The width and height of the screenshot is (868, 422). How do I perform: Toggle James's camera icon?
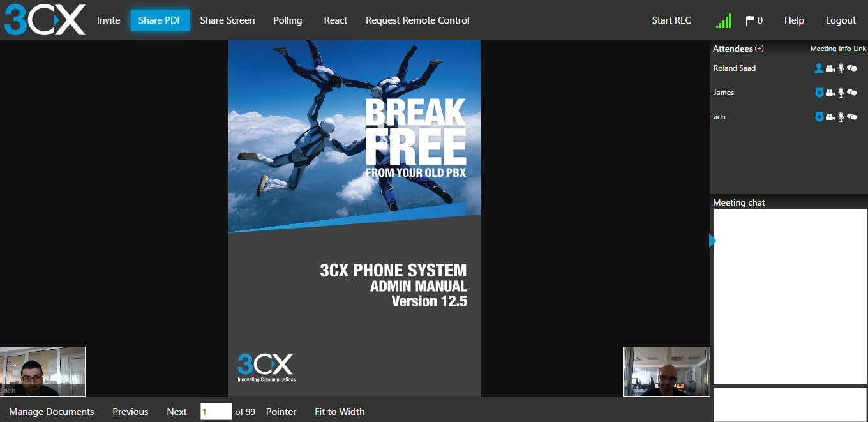click(x=830, y=93)
